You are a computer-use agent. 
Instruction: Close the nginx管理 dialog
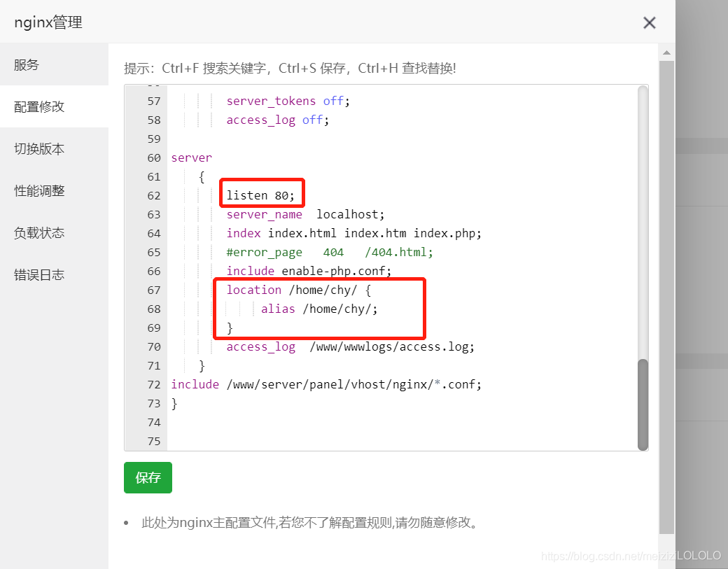pyautogui.click(x=649, y=22)
